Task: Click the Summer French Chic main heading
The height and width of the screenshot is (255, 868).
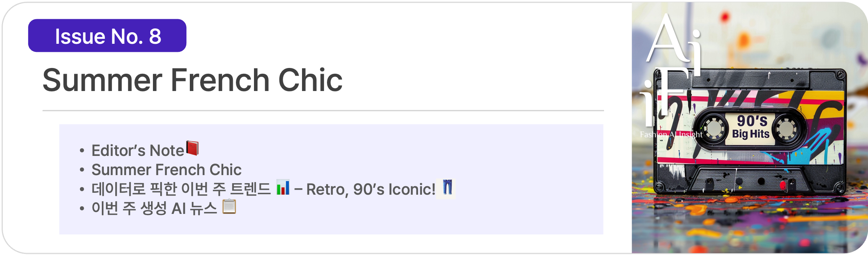Action: (192, 80)
